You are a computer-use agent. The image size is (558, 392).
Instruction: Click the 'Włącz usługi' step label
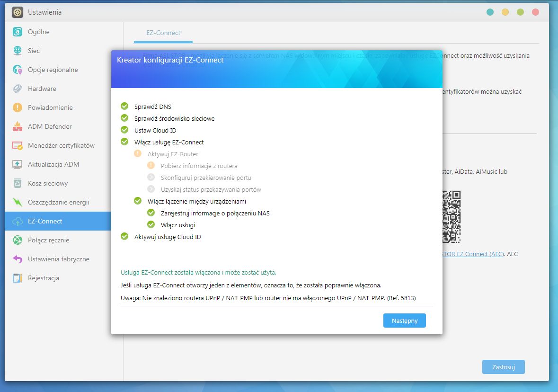tap(178, 225)
